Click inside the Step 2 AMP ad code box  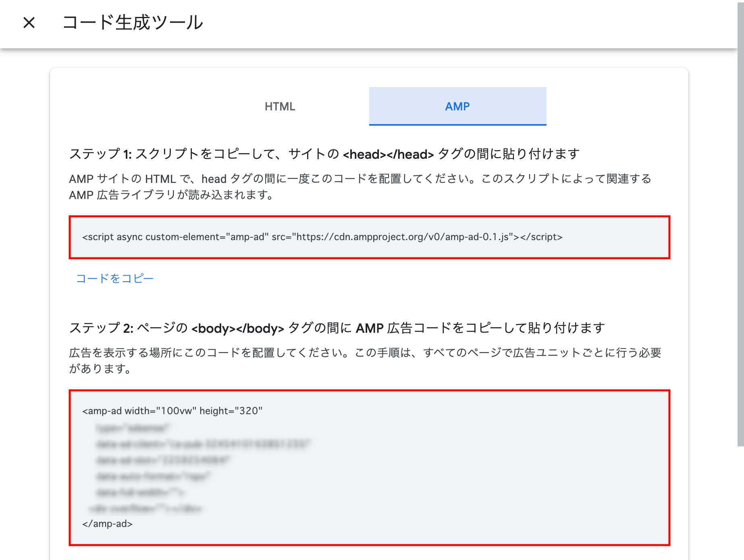click(x=443, y=467)
